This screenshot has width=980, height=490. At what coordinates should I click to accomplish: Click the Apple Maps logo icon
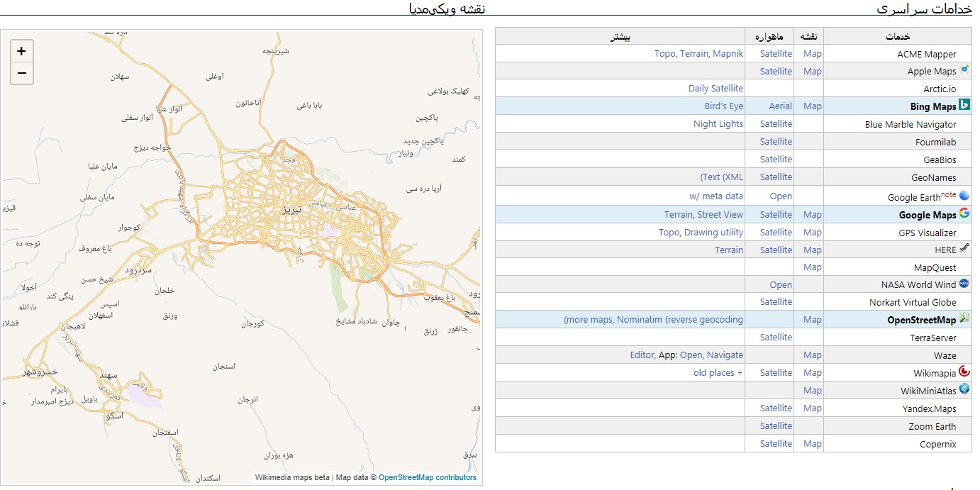(x=964, y=70)
